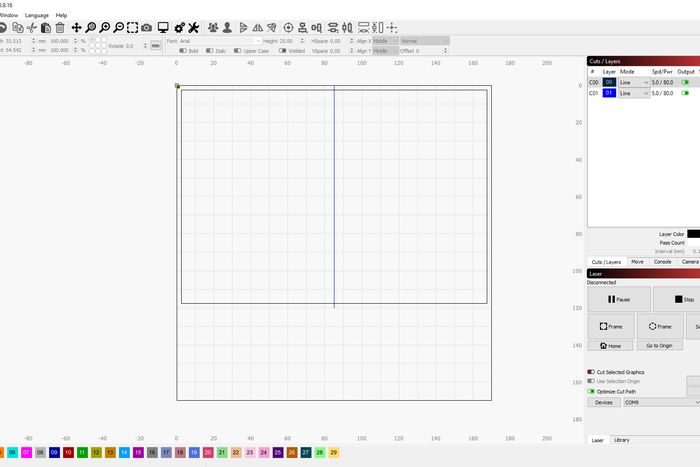The image size is (700, 467).
Task: Open Mode dropdown for layer C00
Action: pos(633,82)
